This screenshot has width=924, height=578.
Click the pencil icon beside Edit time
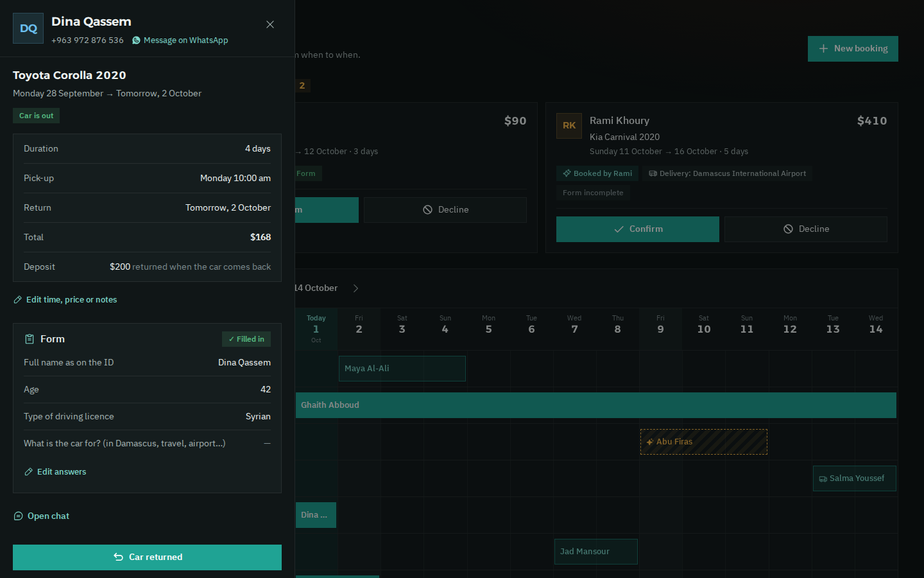tap(18, 300)
